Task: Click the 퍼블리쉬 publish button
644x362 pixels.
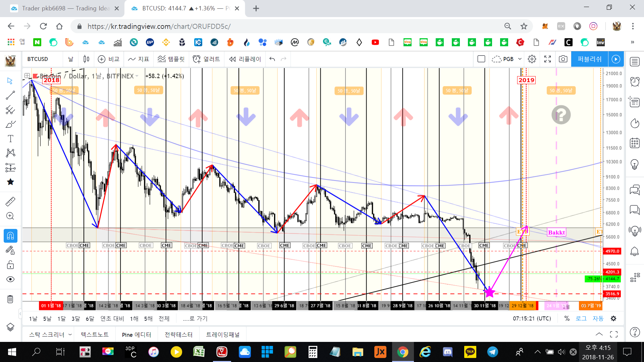Action: (x=589, y=59)
